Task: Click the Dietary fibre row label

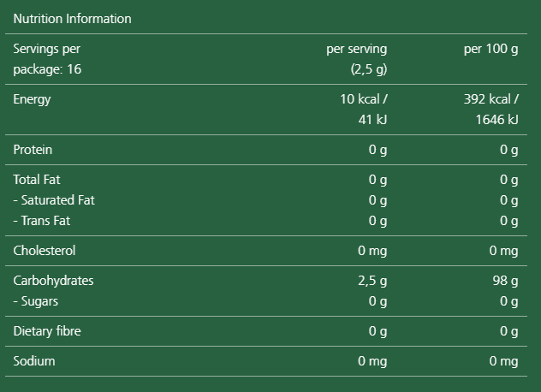Action: pos(47,331)
